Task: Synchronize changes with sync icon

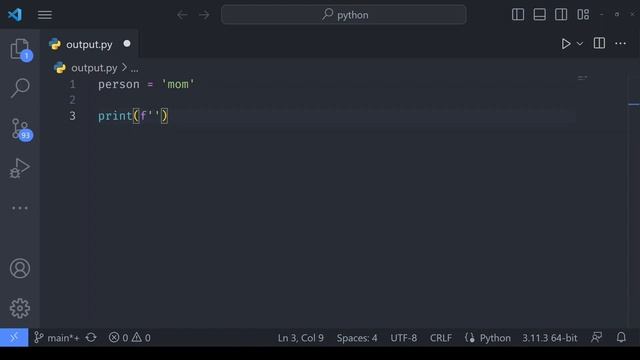Action: pyautogui.click(x=91, y=338)
